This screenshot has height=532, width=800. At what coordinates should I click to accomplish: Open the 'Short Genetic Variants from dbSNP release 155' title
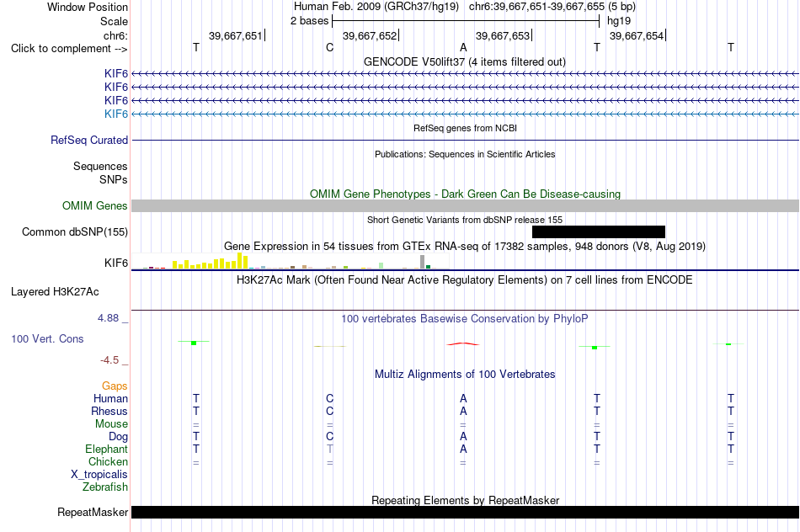[464, 220]
